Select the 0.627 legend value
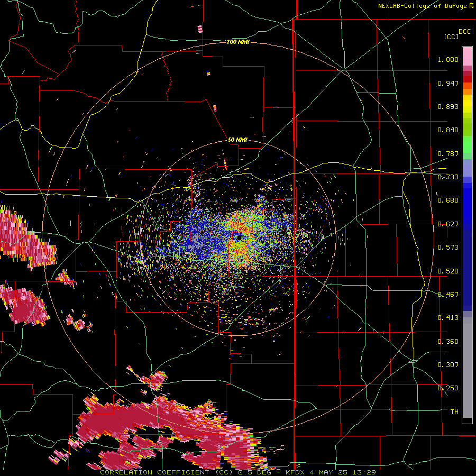The height and width of the screenshot is (476, 476). coord(448,224)
